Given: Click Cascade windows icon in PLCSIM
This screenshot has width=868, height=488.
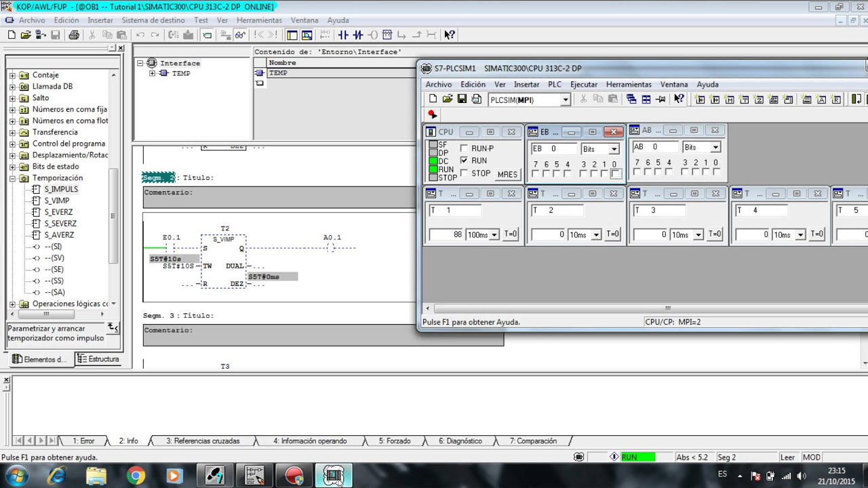Looking at the screenshot, I should [x=631, y=99].
